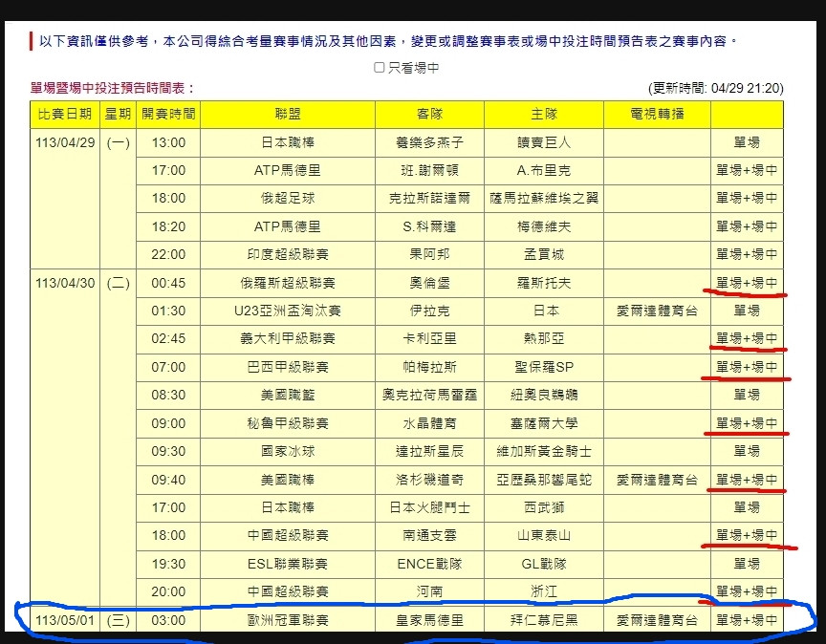The height and width of the screenshot is (644, 826).
Task: Click team 果阿邦
Action: tap(430, 255)
